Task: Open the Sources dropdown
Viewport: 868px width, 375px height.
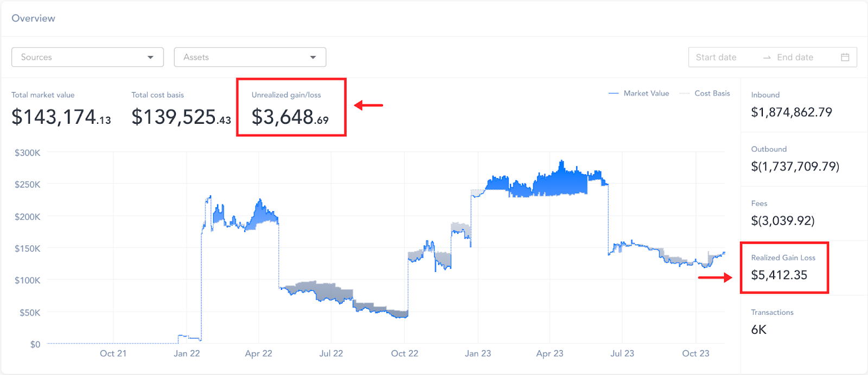Action: coord(87,57)
